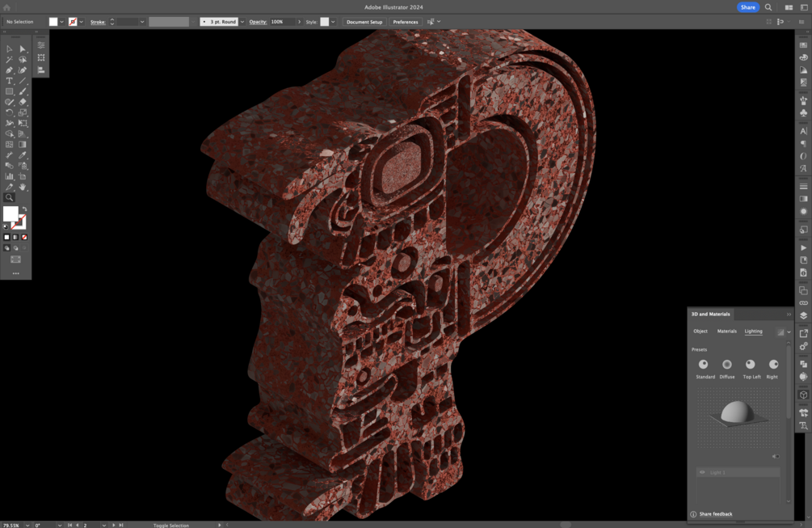
Task: Switch to the Materials tab
Action: click(x=726, y=331)
